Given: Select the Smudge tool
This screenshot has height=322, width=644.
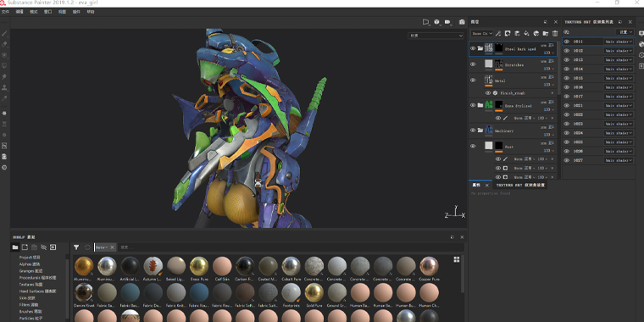Looking at the screenshot, I should click(x=4, y=77).
